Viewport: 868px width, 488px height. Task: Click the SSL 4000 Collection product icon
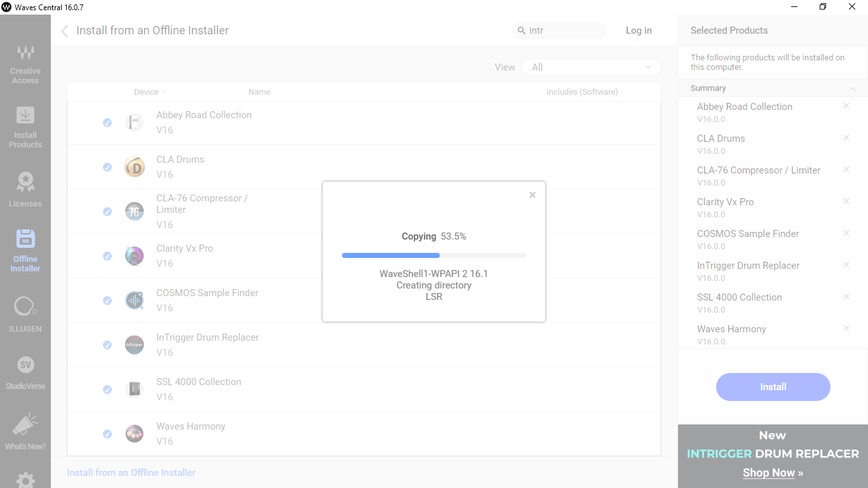(x=134, y=390)
